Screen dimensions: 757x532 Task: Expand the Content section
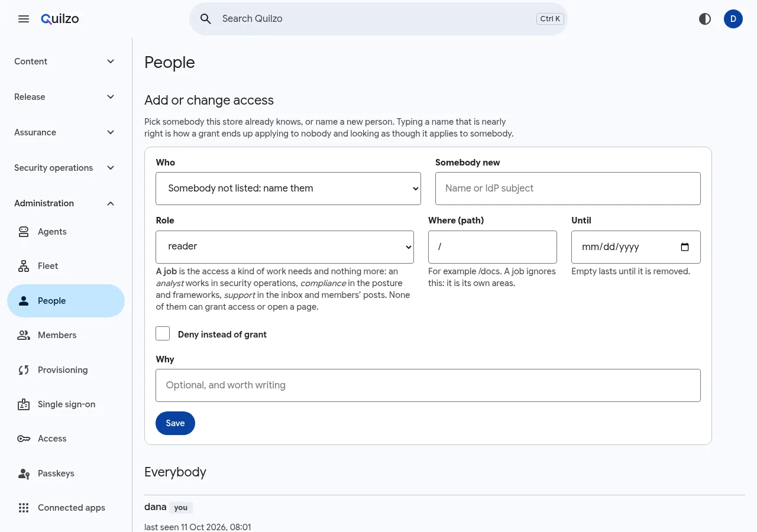pyautogui.click(x=66, y=61)
